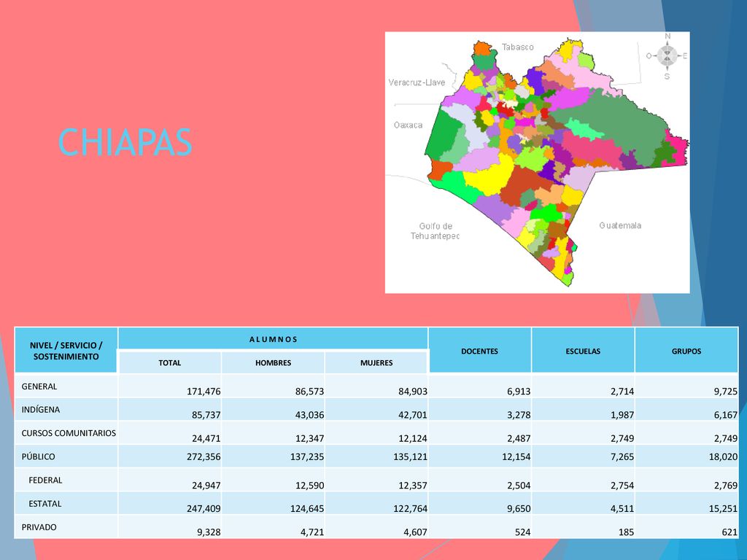Screen dimensions: 747x560
Task: Click the Guatemala label on the map
Action: pyautogui.click(x=620, y=225)
